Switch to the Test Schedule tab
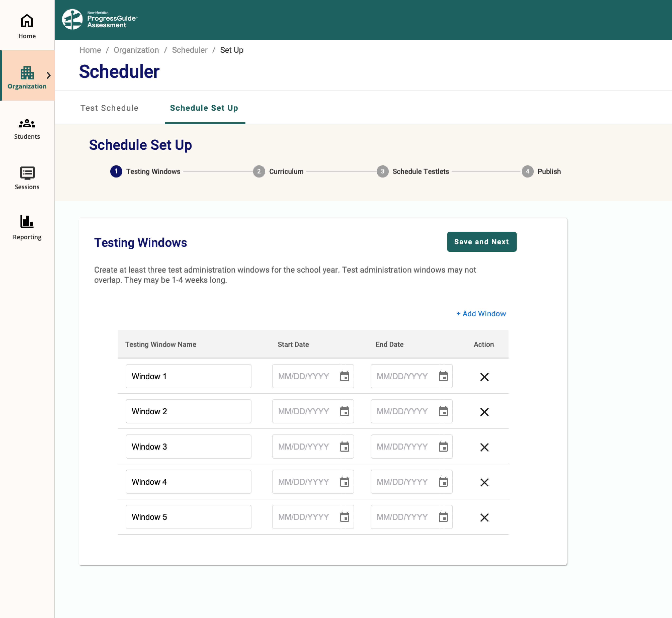 (x=109, y=108)
